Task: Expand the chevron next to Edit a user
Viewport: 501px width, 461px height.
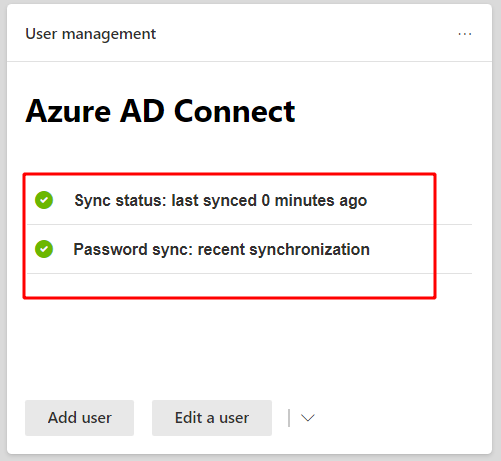Action: pos(307,418)
